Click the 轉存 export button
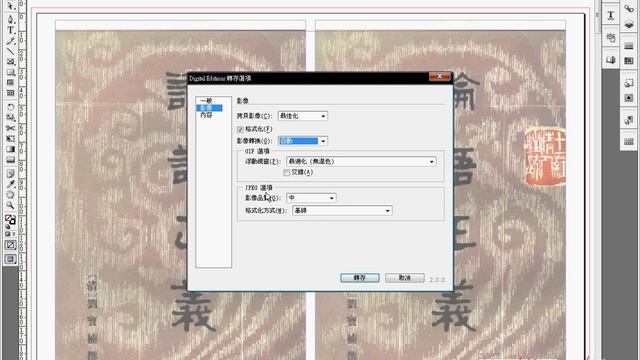The image size is (640, 360). [x=360, y=278]
